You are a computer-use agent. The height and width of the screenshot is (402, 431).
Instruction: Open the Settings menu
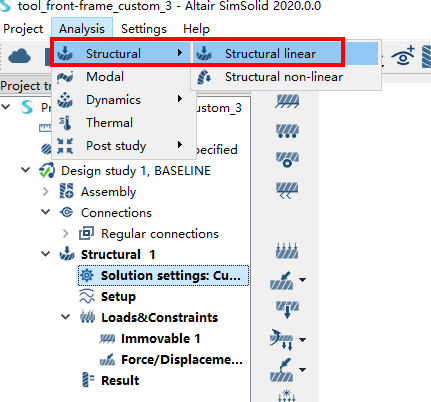point(144,29)
